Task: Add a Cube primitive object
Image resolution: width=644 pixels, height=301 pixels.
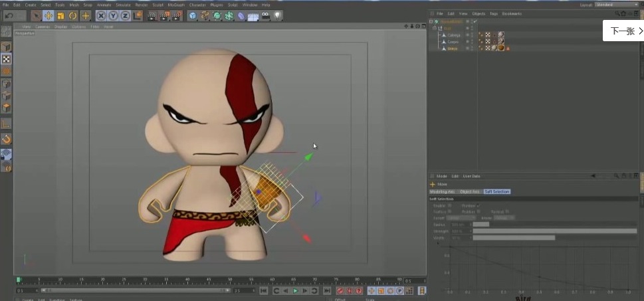Action: [x=193, y=16]
